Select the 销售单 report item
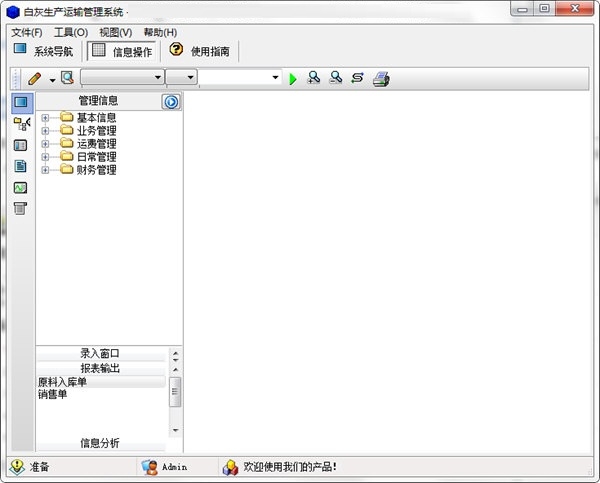The image size is (600, 483). (x=52, y=394)
